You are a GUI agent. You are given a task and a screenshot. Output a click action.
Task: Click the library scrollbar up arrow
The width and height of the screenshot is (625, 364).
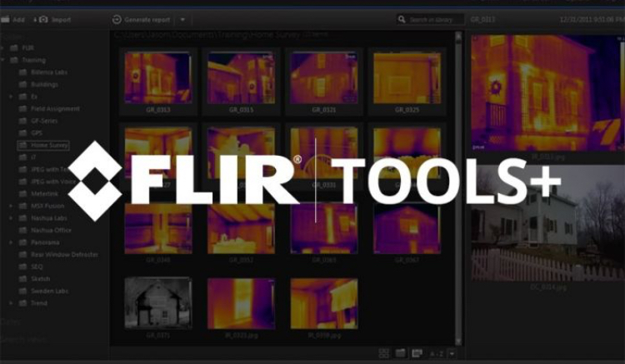458,37
